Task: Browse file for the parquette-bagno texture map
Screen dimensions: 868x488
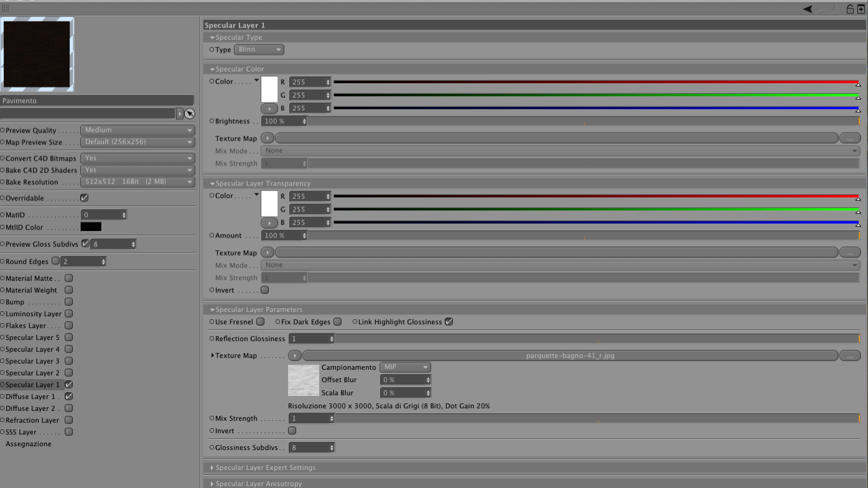Action: click(850, 356)
